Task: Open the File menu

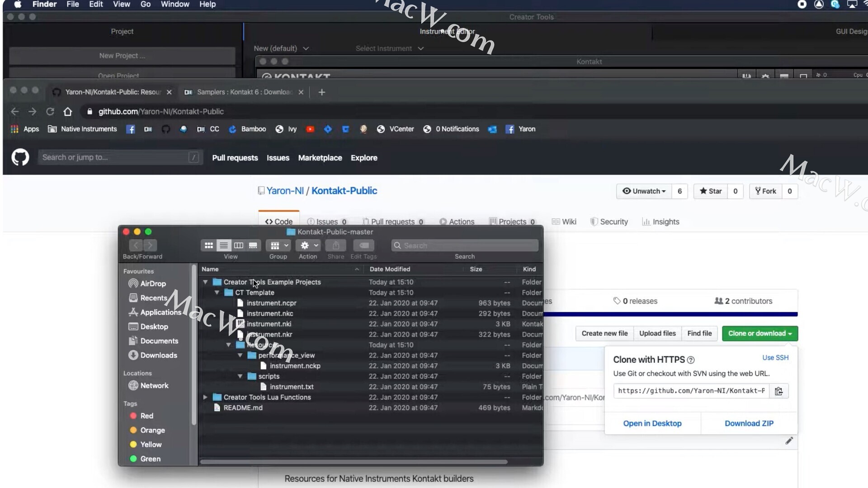Action: click(73, 4)
